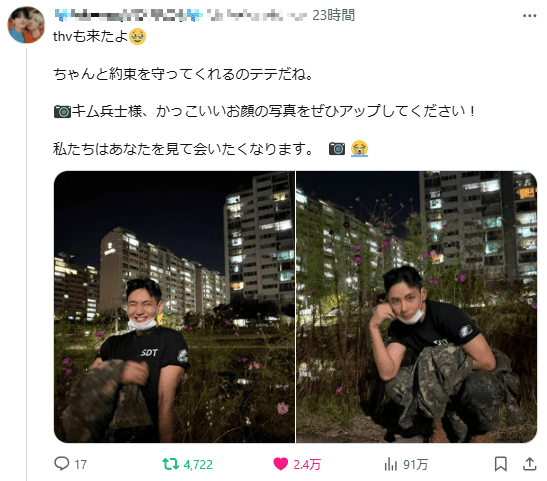Click the tweet text line starting ちゃんと約束
The height and width of the screenshot is (481, 547).
tap(183, 74)
